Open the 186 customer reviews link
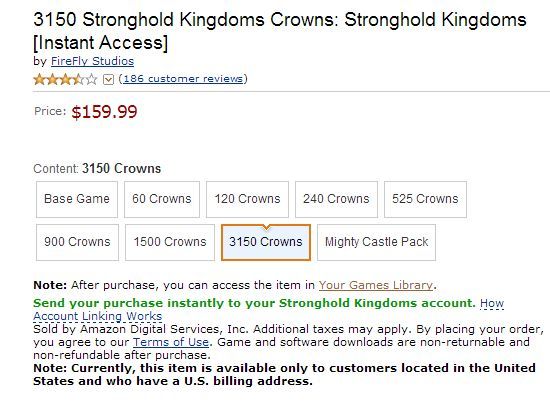The width and height of the screenshot is (550, 418). click(x=183, y=79)
